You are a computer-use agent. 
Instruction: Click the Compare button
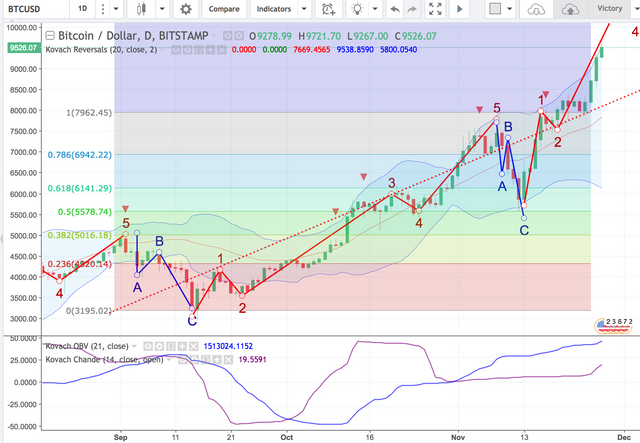pos(224,9)
